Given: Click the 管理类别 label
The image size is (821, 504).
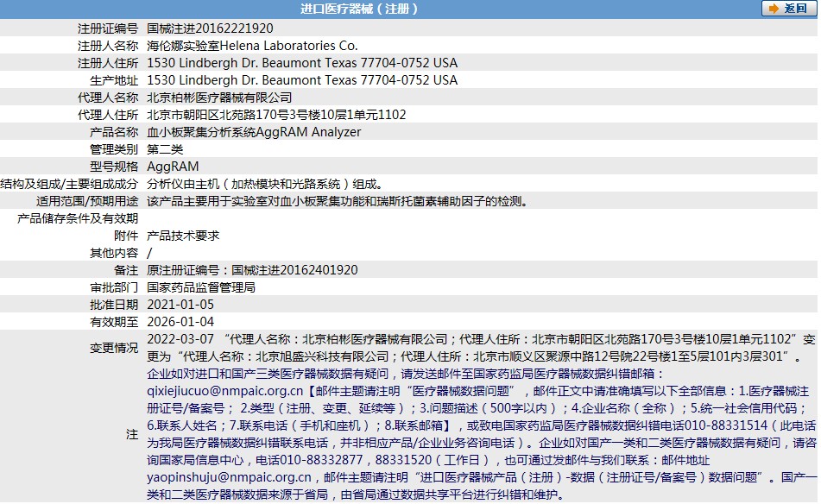Looking at the screenshot, I should tap(114, 149).
